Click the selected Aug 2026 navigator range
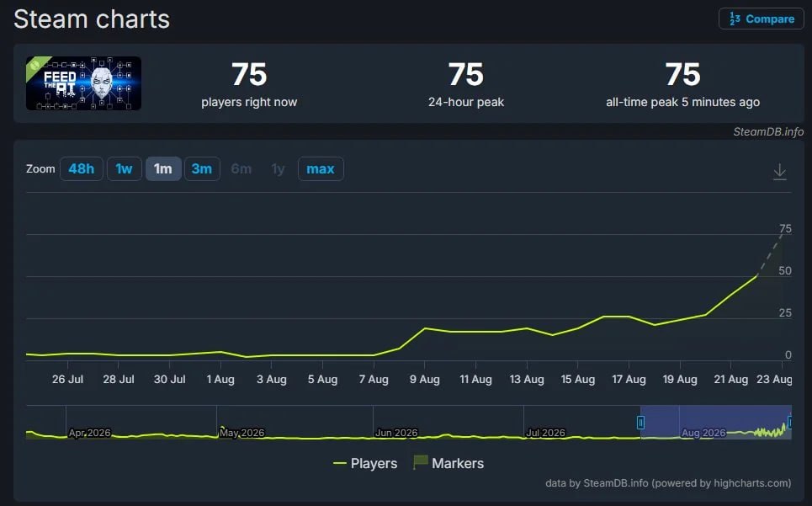The image size is (812, 506). click(x=716, y=422)
